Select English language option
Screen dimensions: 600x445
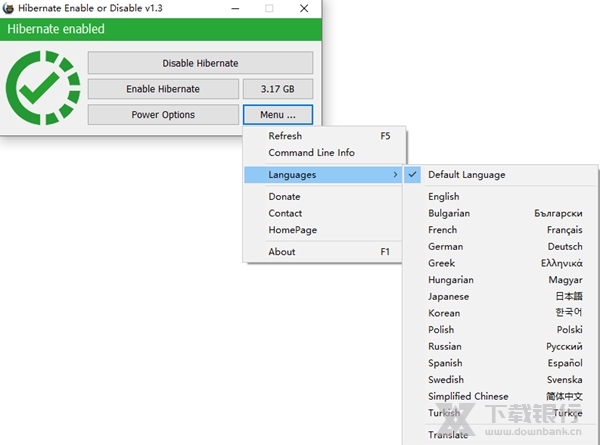click(444, 197)
